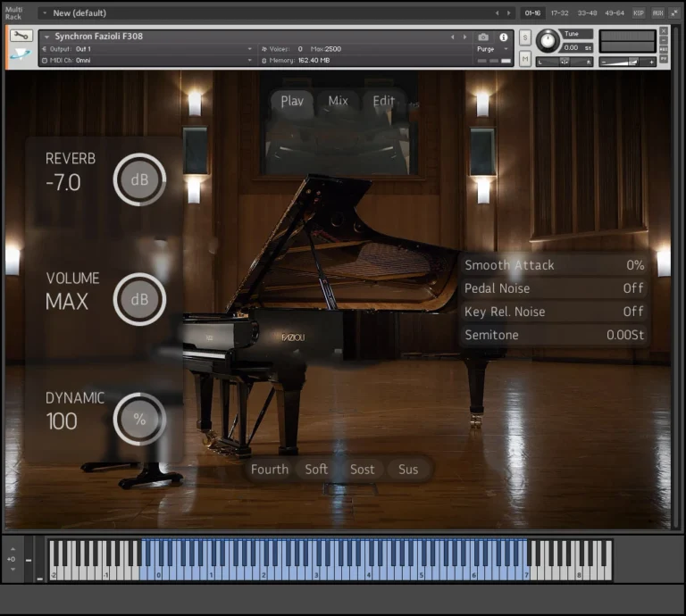This screenshot has height=616, width=686.
Task: Click the DYNAMIC 100 value text
Action: pos(62,421)
